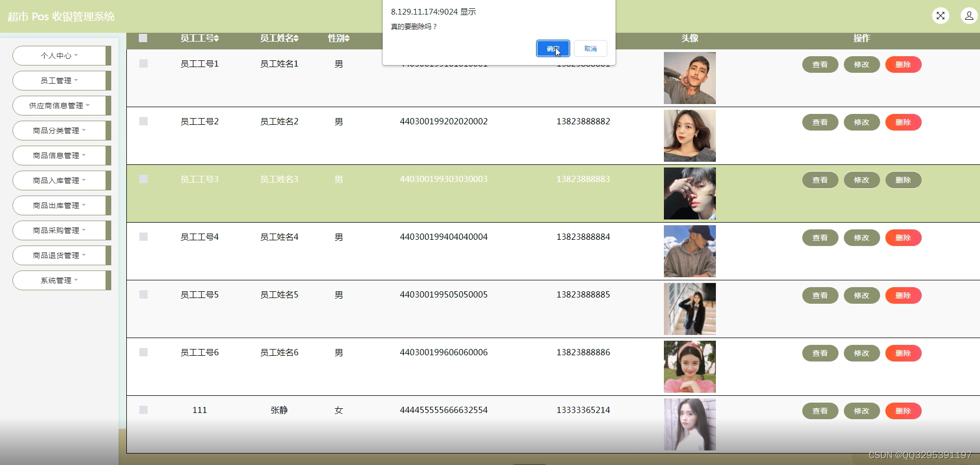Image resolution: width=980 pixels, height=465 pixels.
Task: Expand the 商品采购管理 sidebar menu
Action: point(61,230)
